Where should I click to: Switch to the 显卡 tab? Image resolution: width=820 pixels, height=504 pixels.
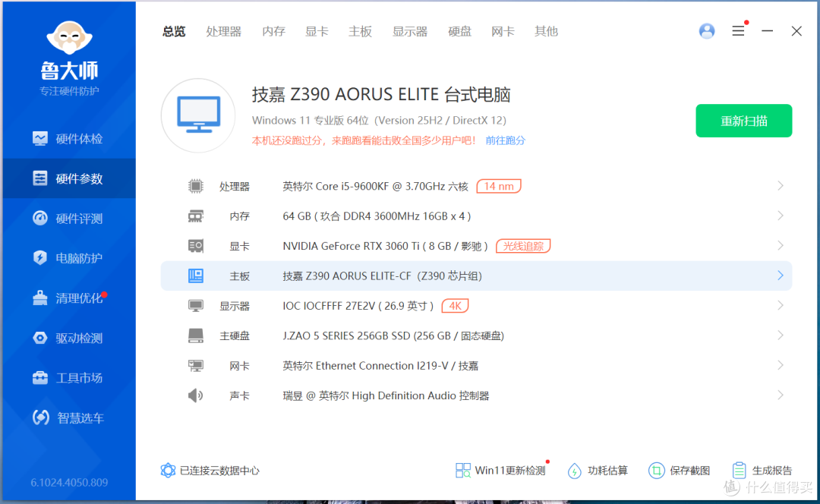click(x=317, y=31)
